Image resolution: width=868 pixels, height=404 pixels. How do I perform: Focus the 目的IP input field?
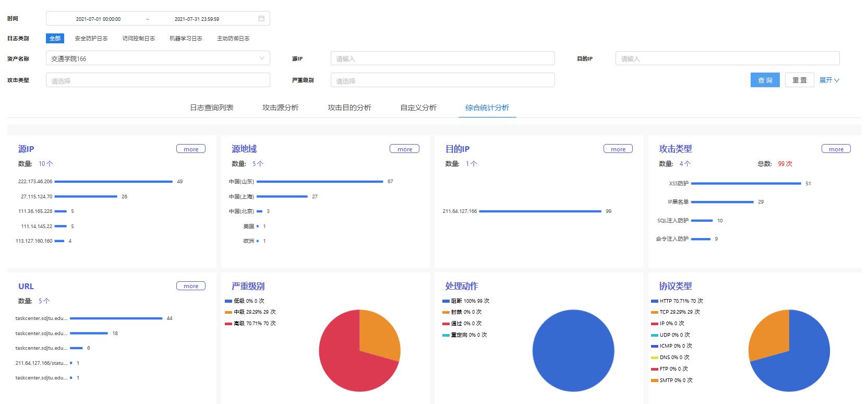[x=727, y=58]
